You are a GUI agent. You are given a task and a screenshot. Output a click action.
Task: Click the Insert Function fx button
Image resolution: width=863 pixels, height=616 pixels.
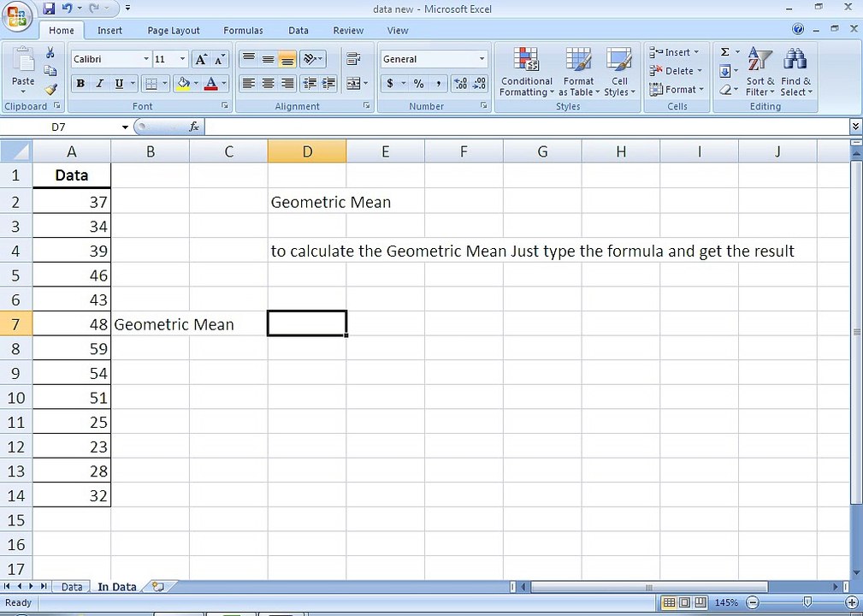click(194, 127)
